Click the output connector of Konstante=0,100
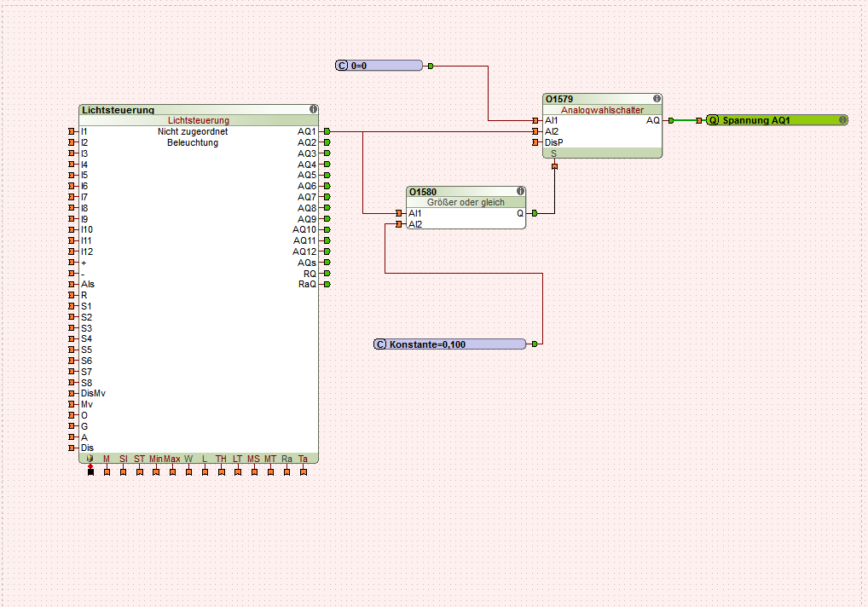This screenshot has width=868, height=607. [x=535, y=344]
